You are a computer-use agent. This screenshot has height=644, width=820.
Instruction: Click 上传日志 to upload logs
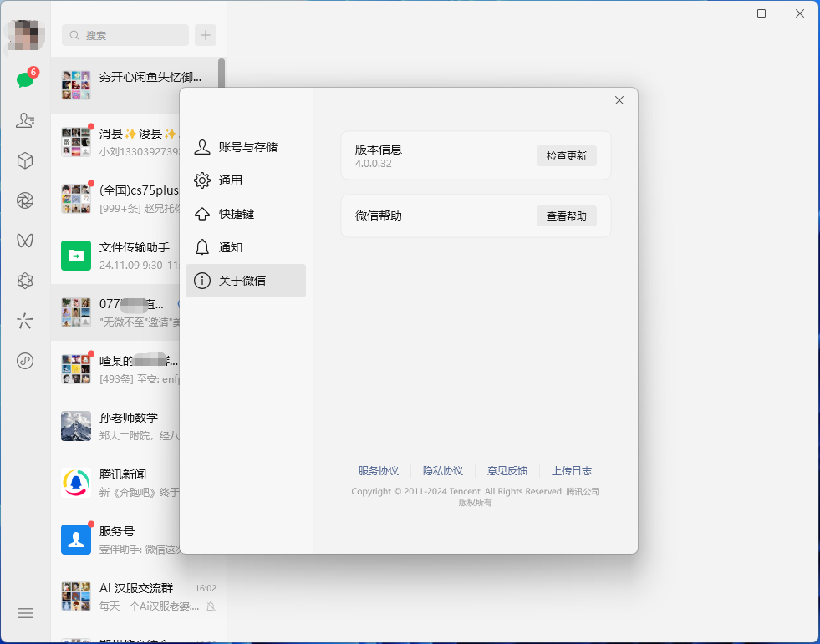572,470
